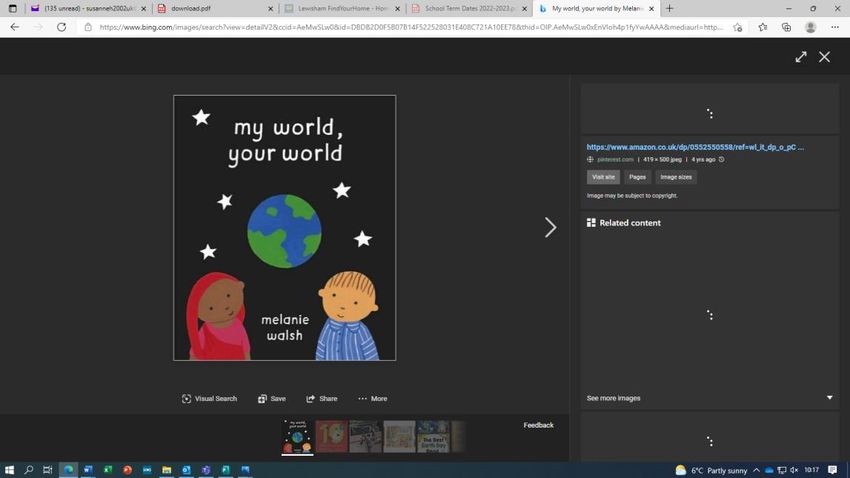Open Publisher from the taskbar
Viewport: 850px width, 478px height.
tap(226, 470)
